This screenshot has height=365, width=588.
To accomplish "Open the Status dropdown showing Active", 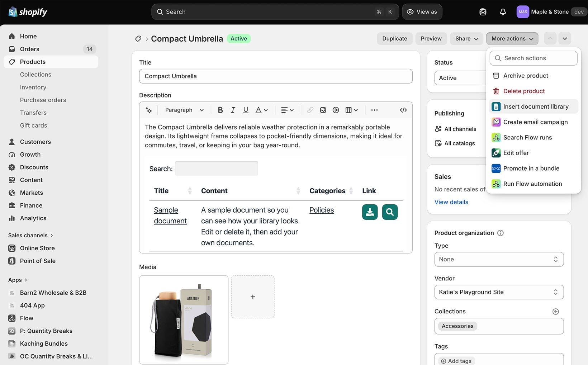I will pos(460,78).
